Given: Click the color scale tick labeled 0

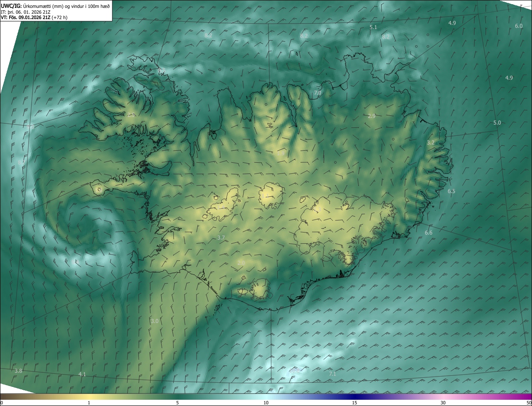Looking at the screenshot, I should coord(2,403).
